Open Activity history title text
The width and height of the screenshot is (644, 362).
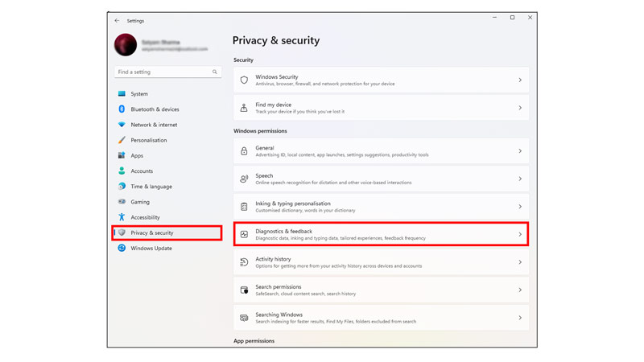(273, 259)
